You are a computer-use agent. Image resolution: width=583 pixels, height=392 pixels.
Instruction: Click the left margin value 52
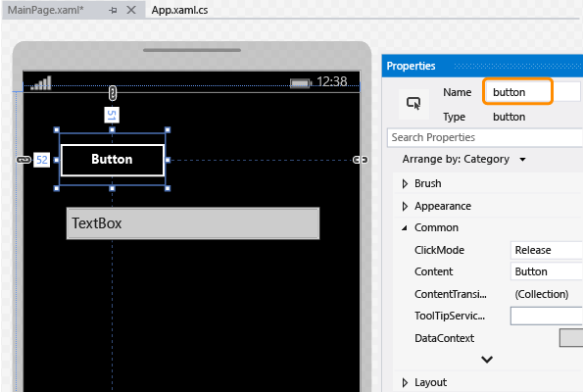pos(41,160)
